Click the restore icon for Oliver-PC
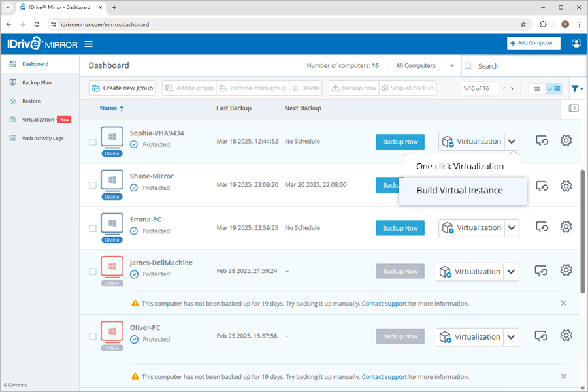This screenshot has width=588, height=392. pos(541,336)
